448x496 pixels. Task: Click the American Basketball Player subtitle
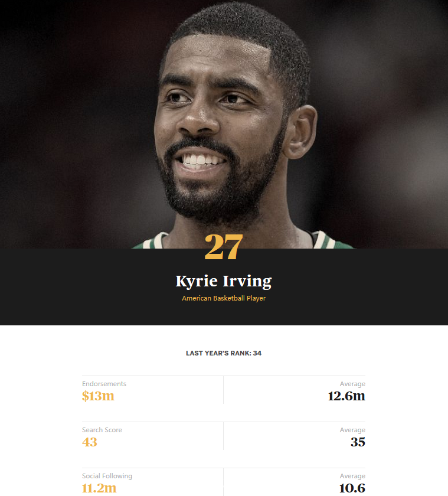point(224,298)
